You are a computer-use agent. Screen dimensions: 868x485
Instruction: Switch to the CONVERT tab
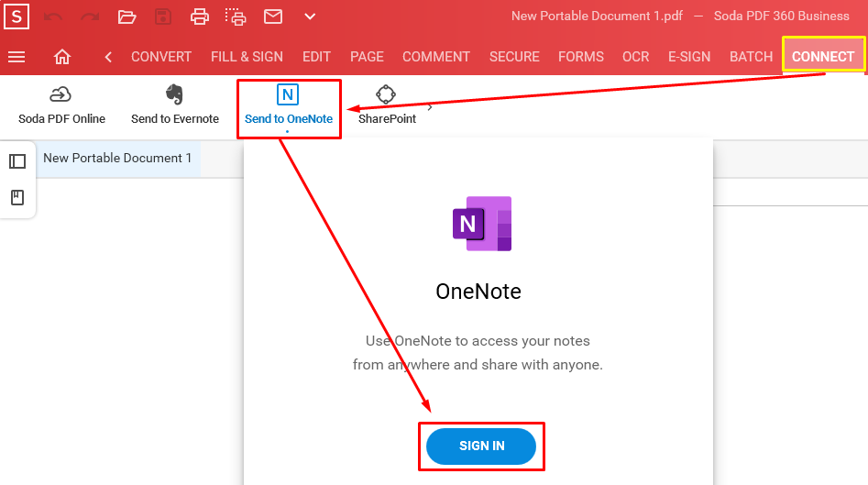click(x=161, y=57)
